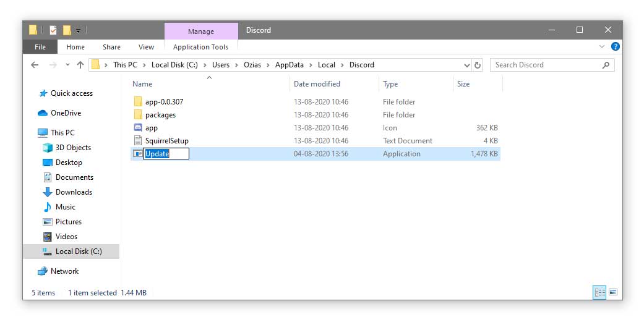This screenshot has height=317, width=644.
Task: Open Music in the sidebar
Action: pos(66,206)
